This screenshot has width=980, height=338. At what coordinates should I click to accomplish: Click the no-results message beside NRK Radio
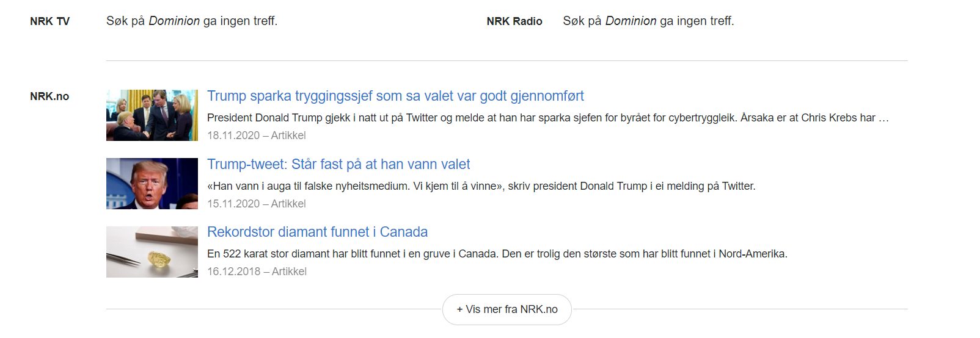648,21
